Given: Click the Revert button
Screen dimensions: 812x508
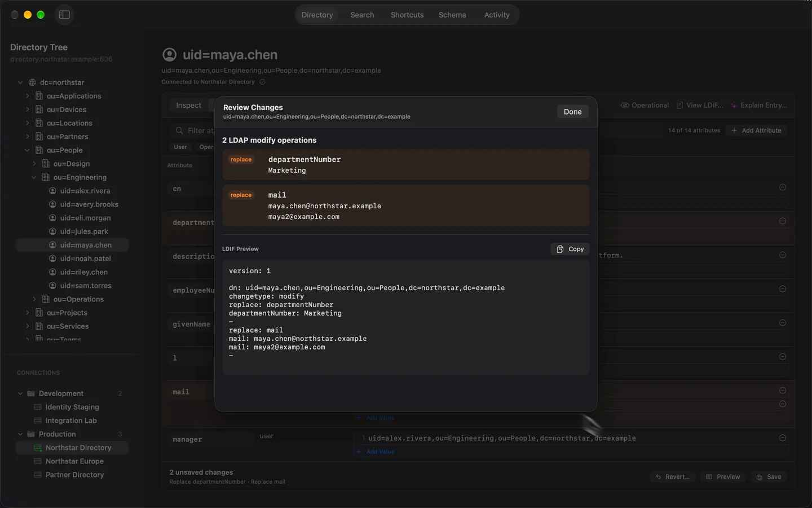Looking at the screenshot, I should (673, 477).
